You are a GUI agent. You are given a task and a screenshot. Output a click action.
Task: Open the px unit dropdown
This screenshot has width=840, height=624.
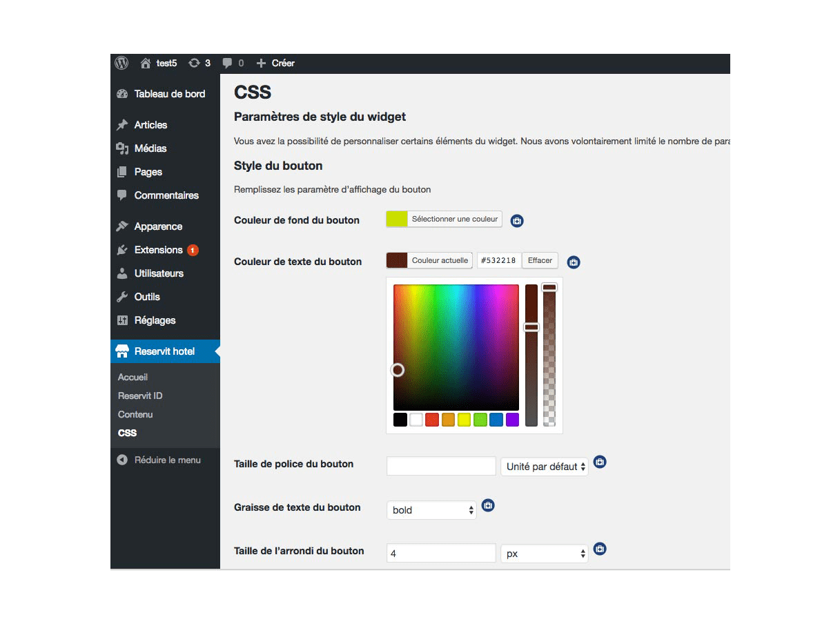pos(544,554)
